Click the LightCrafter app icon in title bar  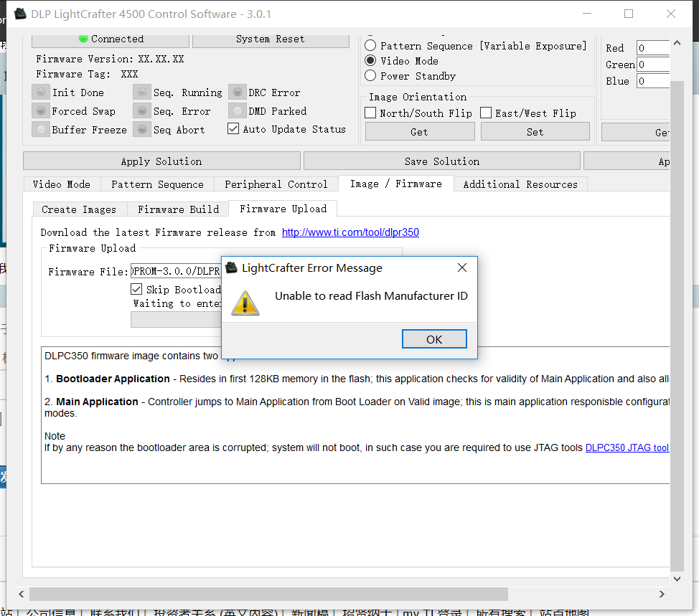tap(20, 14)
